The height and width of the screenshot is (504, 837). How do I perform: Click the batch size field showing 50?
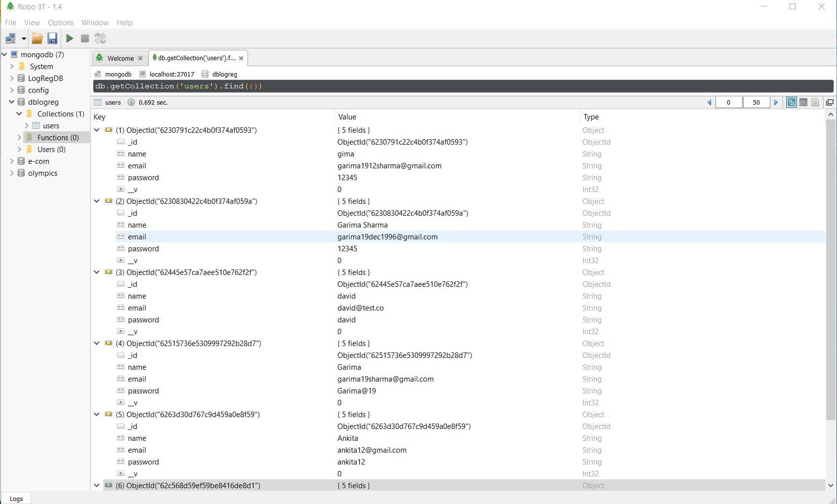[x=756, y=102]
